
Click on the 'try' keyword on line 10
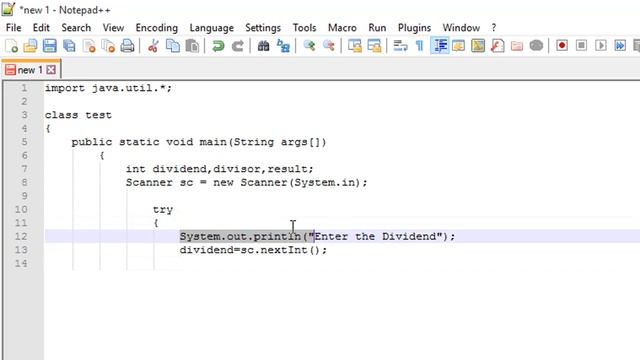(163, 210)
